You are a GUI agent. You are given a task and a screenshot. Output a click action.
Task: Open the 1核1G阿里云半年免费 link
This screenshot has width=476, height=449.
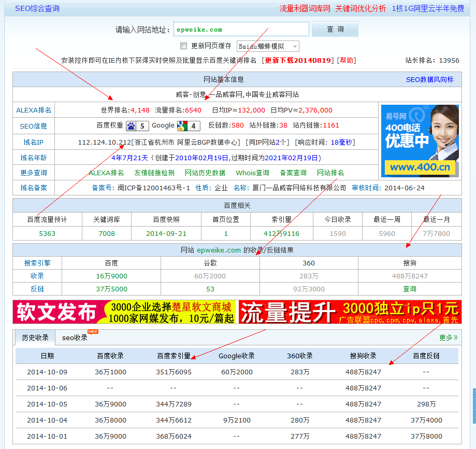pyautogui.click(x=428, y=8)
